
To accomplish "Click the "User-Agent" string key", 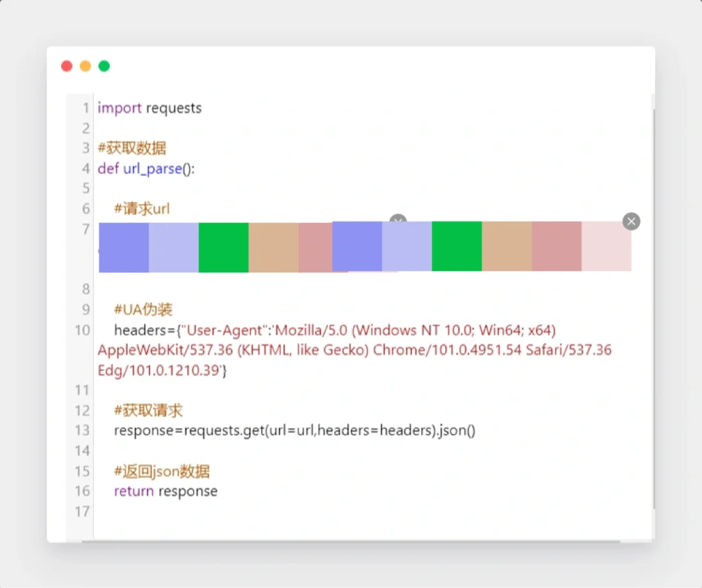I will pos(224,330).
